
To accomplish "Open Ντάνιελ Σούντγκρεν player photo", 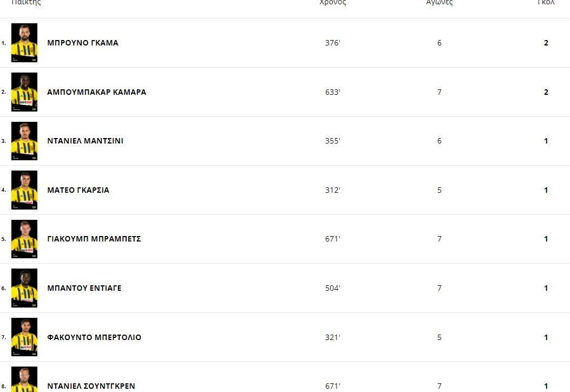I will click(24, 379).
